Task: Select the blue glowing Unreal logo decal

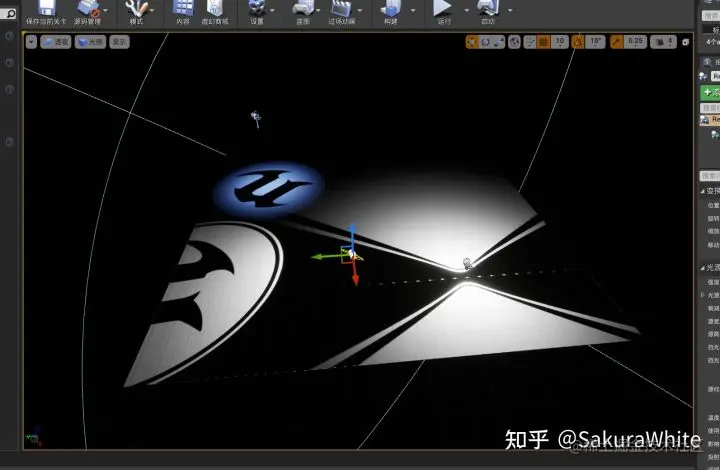Action: click(x=269, y=188)
